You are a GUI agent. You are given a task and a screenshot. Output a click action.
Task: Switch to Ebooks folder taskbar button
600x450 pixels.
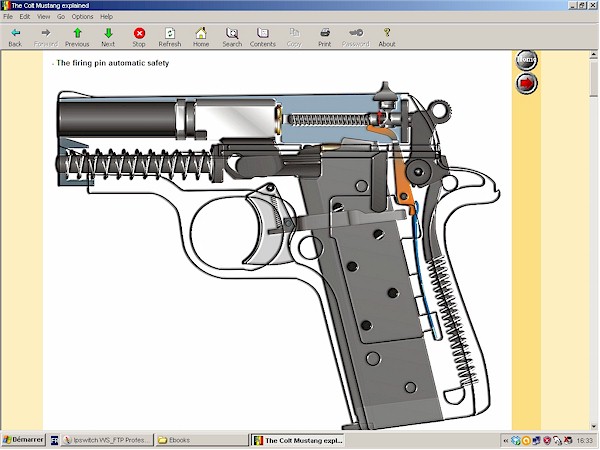pyautogui.click(x=202, y=440)
